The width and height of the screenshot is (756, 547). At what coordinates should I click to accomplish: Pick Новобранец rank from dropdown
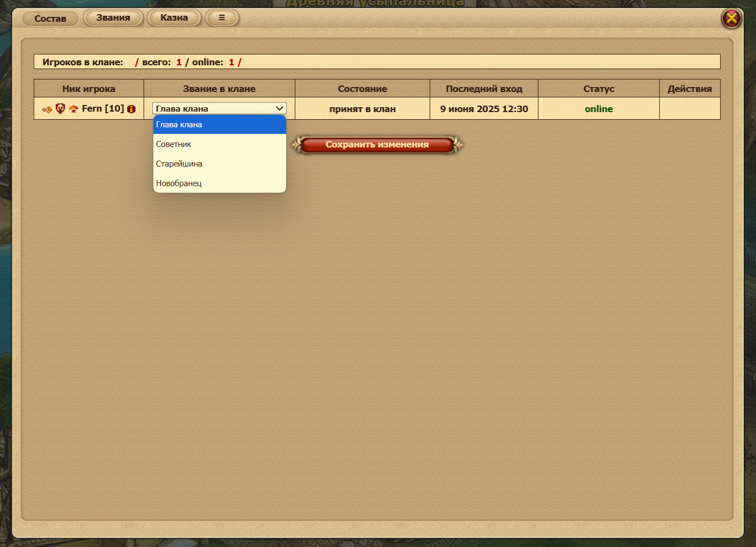click(x=219, y=183)
